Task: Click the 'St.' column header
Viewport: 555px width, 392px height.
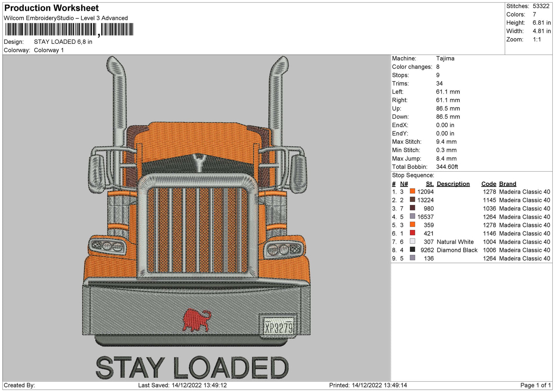Action: [x=430, y=184]
